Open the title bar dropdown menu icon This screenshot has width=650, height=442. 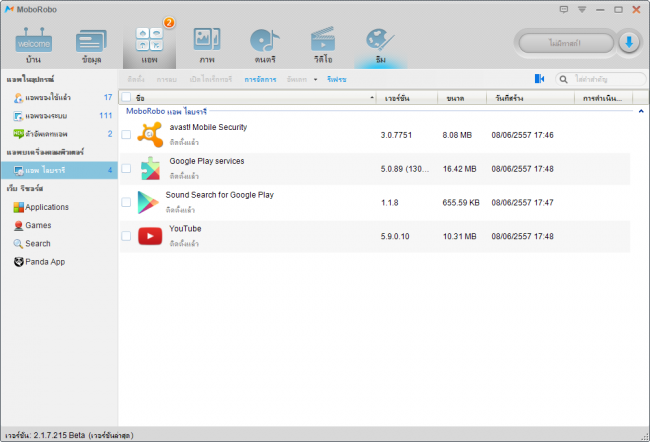pyautogui.click(x=582, y=10)
